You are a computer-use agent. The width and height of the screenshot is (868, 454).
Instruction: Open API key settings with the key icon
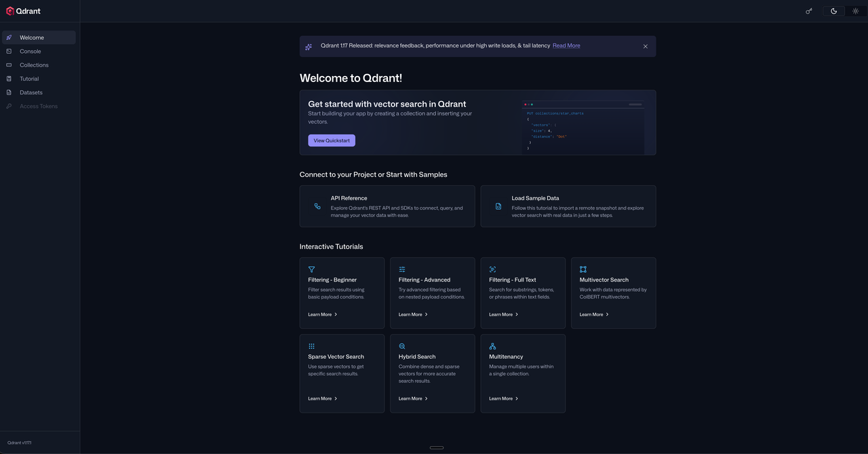point(808,11)
